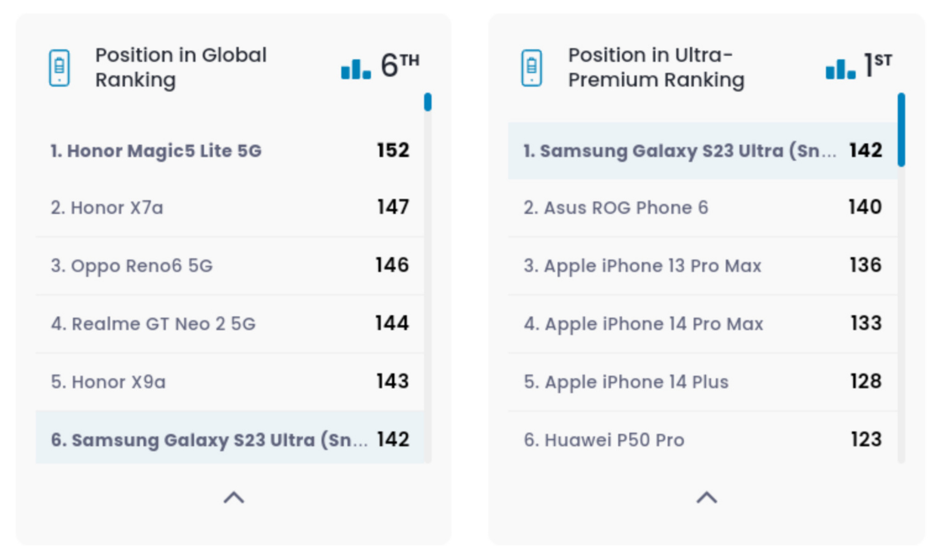The image size is (941, 560).
Task: Click the Global Ranking scrollbar thumb
Action: [x=428, y=102]
